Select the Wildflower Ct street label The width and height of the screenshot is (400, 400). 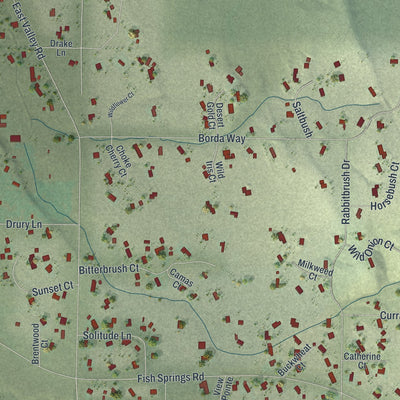(121, 104)
